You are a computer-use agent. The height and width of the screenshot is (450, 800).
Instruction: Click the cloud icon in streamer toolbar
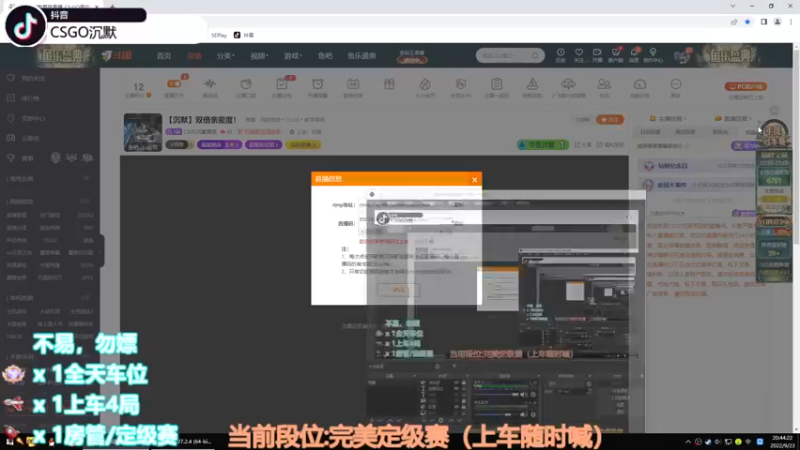click(568, 84)
